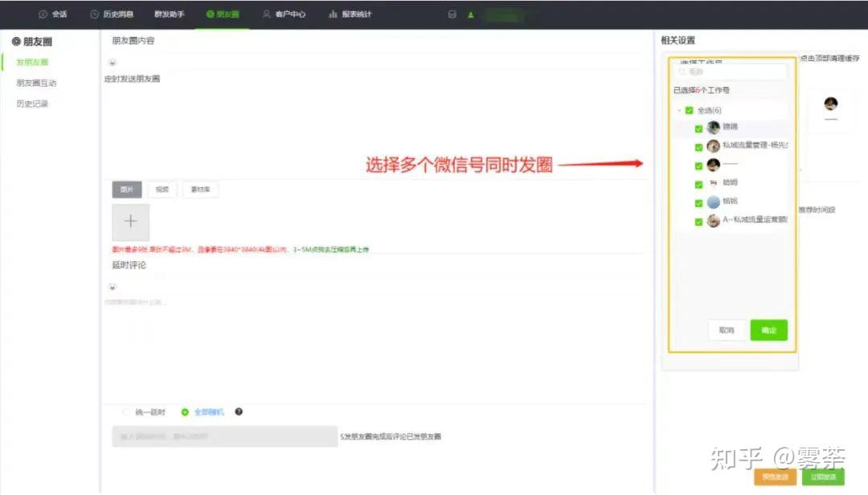Select the 朋友圈 tab in top bar

coord(223,14)
